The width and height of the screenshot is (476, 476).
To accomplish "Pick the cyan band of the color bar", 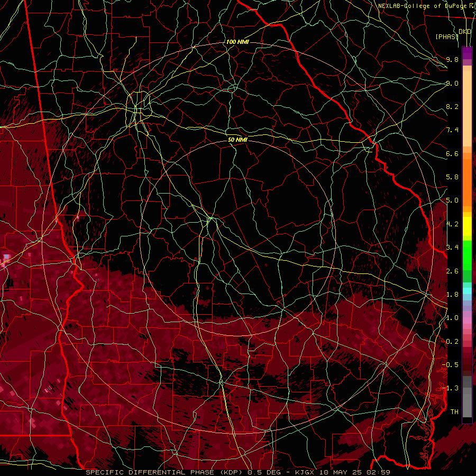I will coord(467,291).
